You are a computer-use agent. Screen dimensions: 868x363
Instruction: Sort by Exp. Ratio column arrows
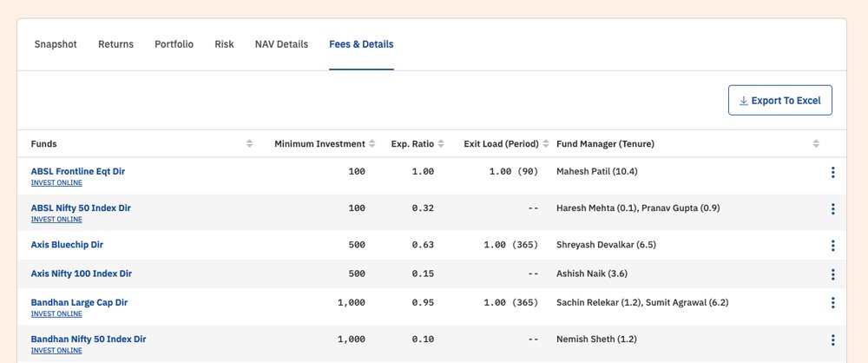click(441, 144)
